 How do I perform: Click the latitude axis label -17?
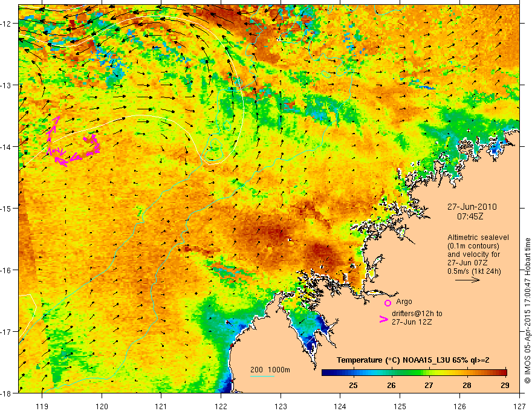pos(6,331)
